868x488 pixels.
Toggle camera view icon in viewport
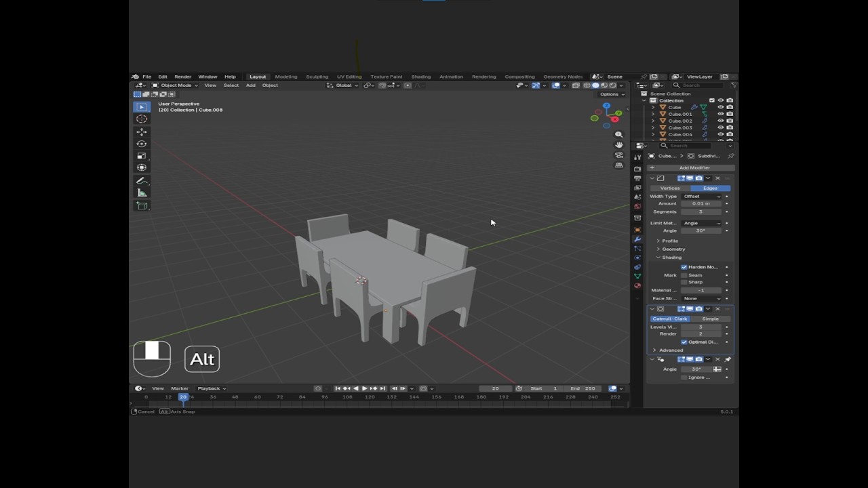(618, 155)
